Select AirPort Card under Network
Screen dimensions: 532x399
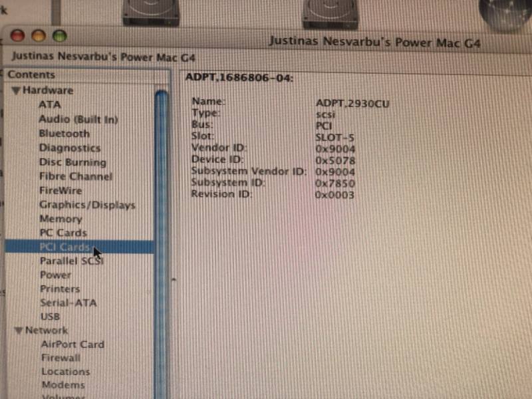pyautogui.click(x=72, y=344)
